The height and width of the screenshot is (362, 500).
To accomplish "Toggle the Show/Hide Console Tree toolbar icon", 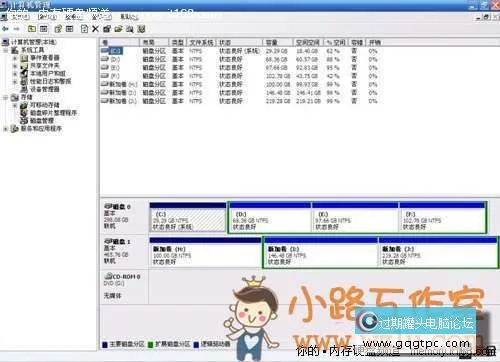I will coord(44,29).
